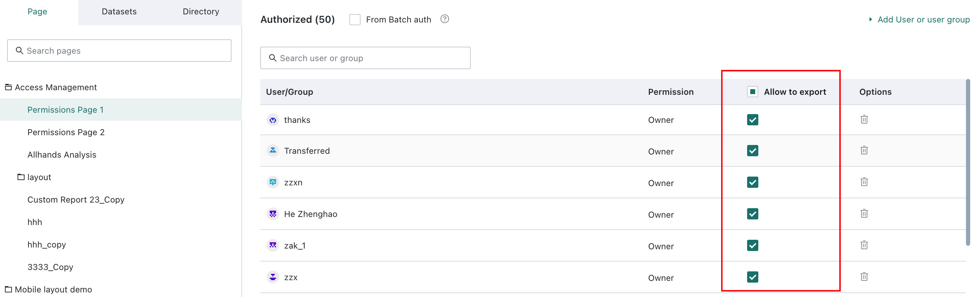The height and width of the screenshot is (297, 980).
Task: Click into the Search pages field
Action: (x=119, y=51)
